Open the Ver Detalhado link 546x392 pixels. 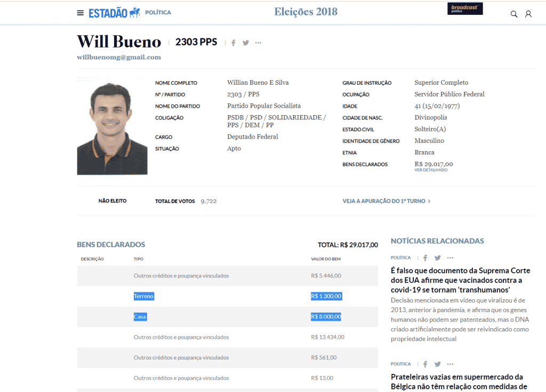[x=431, y=170]
